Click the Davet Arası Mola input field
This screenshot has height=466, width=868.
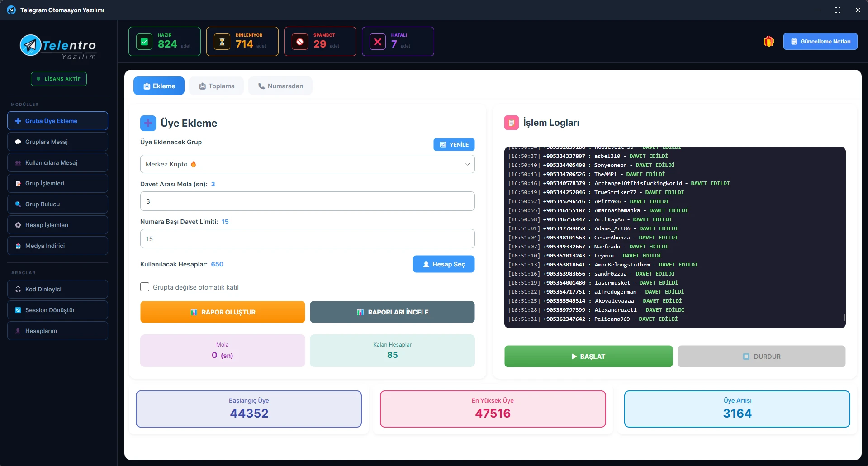pos(307,201)
